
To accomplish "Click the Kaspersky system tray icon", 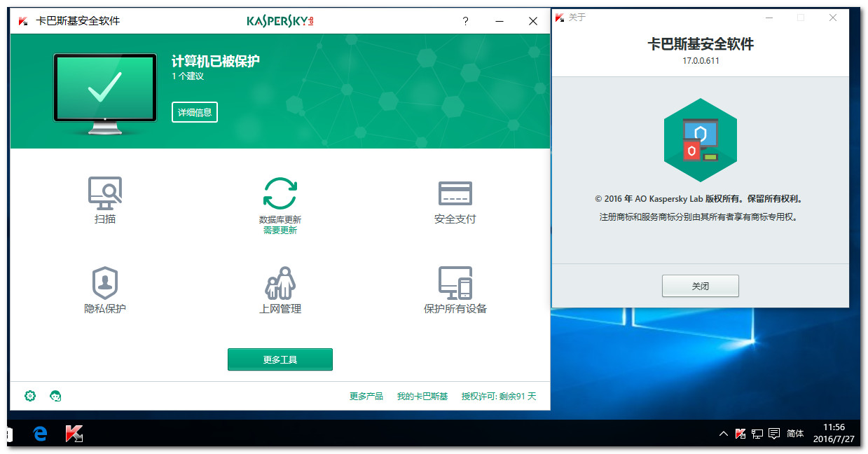I will pyautogui.click(x=740, y=434).
